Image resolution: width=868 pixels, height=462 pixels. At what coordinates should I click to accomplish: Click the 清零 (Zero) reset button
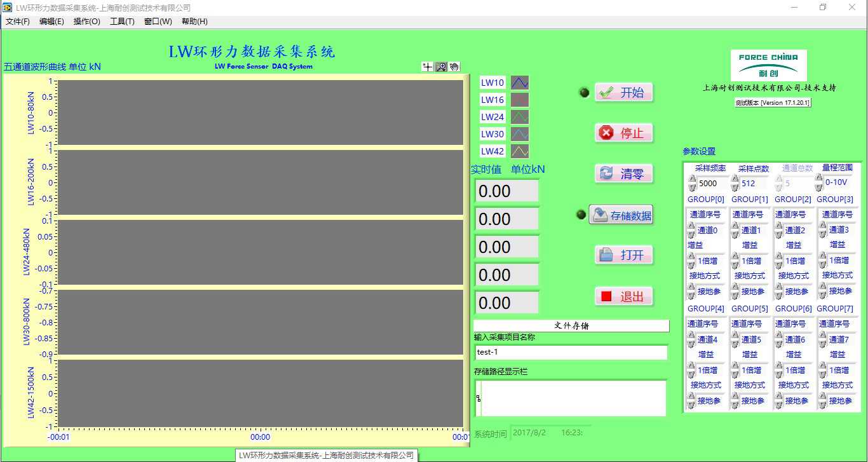pos(623,173)
